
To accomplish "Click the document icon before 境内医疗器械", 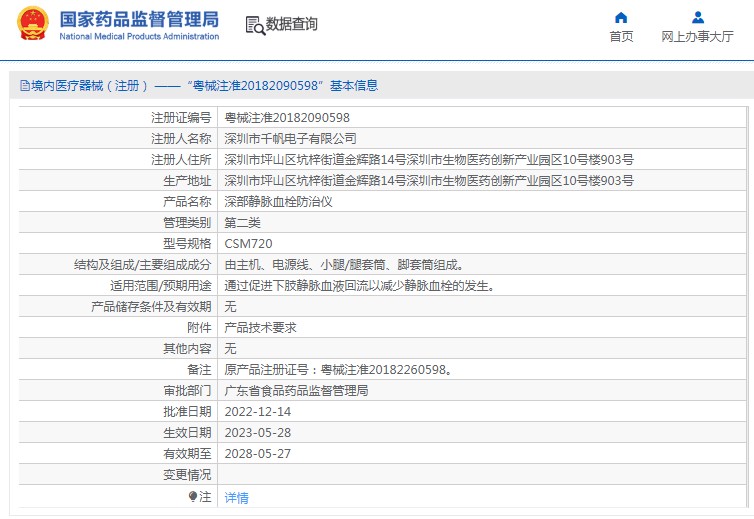I will point(25,86).
